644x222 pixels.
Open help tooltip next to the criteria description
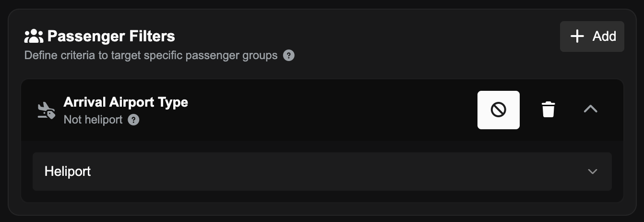(x=288, y=55)
